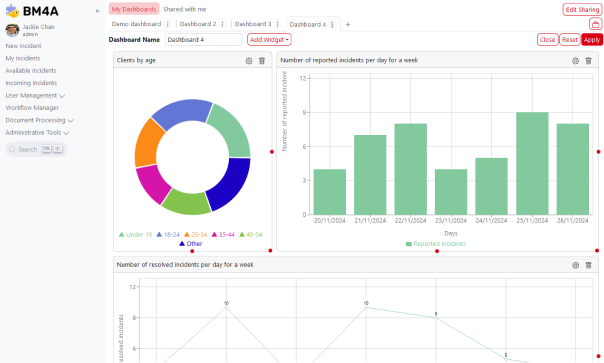Screen dimensions: 604x363
Task: Toggle 45-54 legend entry
Action: click(x=251, y=234)
